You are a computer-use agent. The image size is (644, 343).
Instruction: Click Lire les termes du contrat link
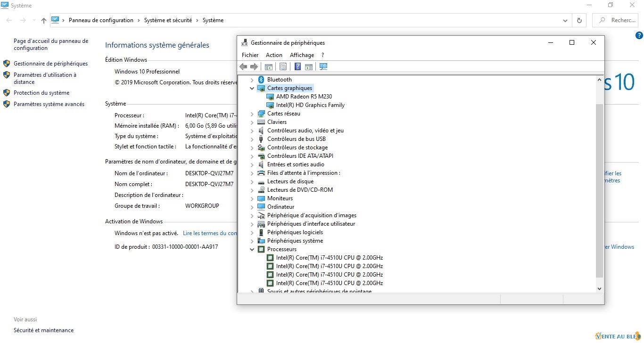(x=210, y=233)
